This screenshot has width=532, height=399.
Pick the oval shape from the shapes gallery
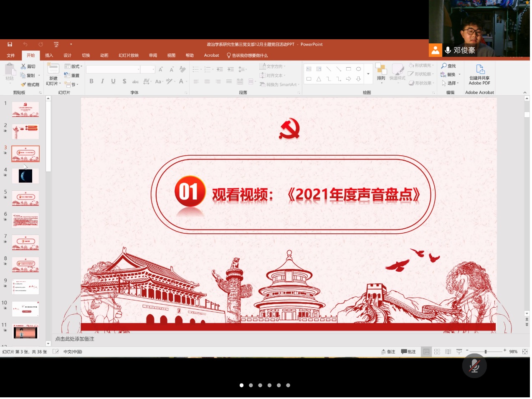[358, 69]
